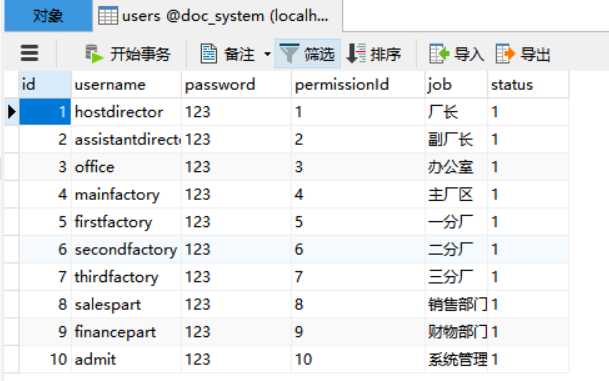Click the 排序 sort icon
Screen dimensions: 609x381
[x=356, y=54]
